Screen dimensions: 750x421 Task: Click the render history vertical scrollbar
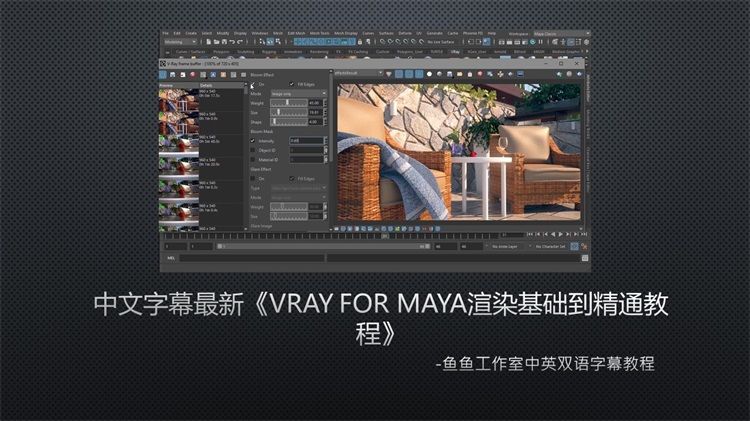pyautogui.click(x=246, y=155)
